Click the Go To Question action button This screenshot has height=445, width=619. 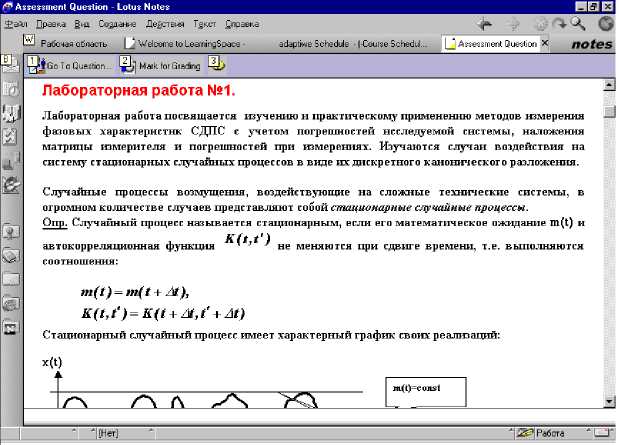(69, 65)
